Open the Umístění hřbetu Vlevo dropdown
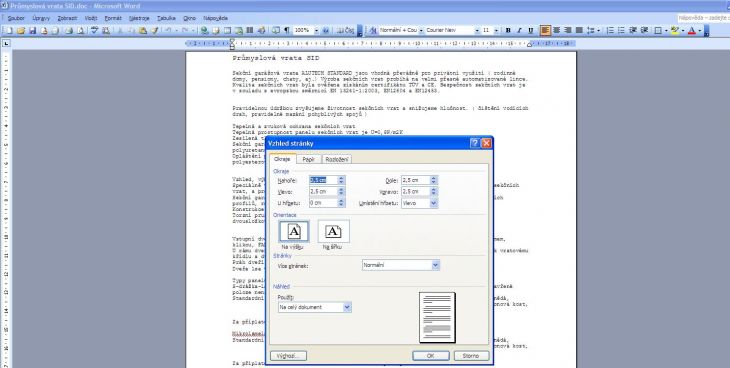 [434, 203]
